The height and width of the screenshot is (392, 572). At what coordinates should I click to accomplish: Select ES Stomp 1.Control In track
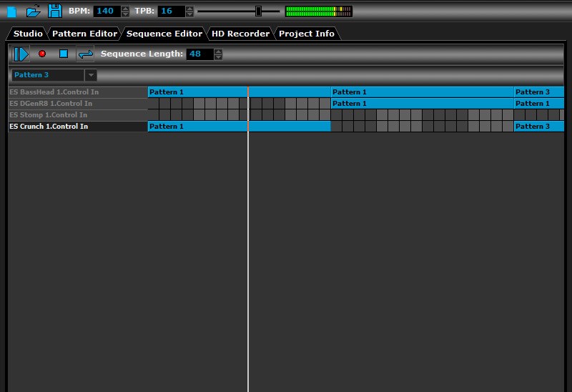point(78,115)
